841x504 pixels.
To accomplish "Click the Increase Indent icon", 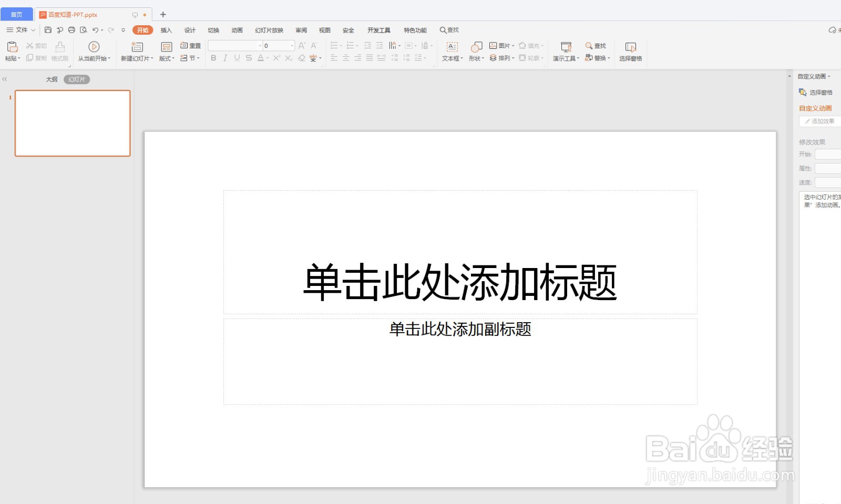I will (x=380, y=46).
